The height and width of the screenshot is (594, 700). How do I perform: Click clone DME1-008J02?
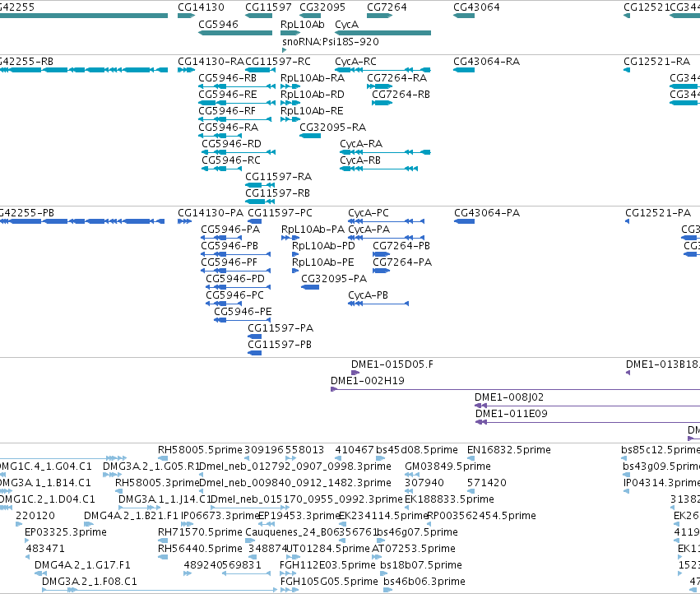click(509, 398)
